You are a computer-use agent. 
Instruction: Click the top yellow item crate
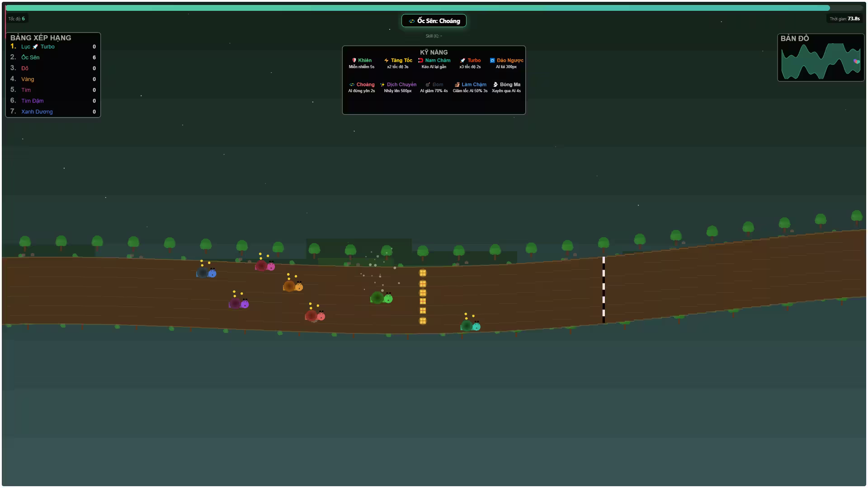423,273
